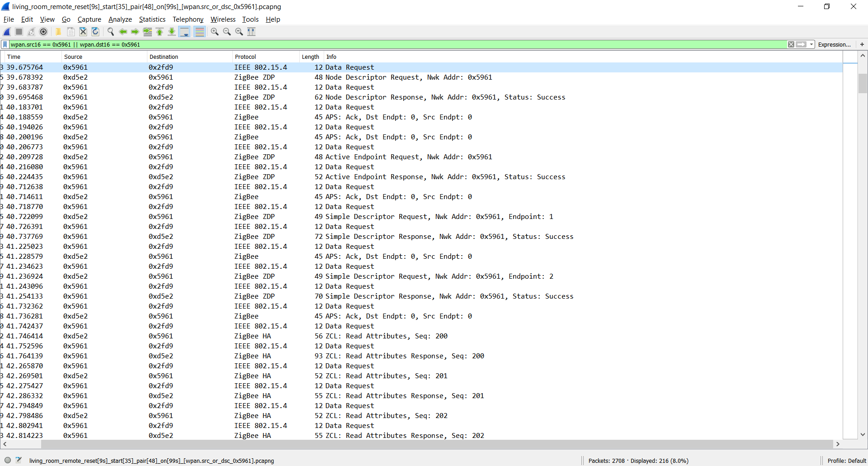The image size is (868, 466).
Task: Open the Tools menu
Action: click(250, 19)
